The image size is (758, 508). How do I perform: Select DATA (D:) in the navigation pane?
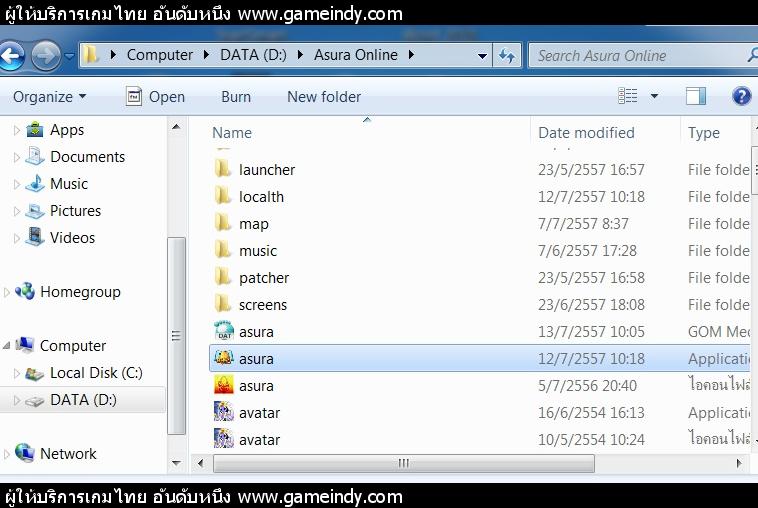83,400
